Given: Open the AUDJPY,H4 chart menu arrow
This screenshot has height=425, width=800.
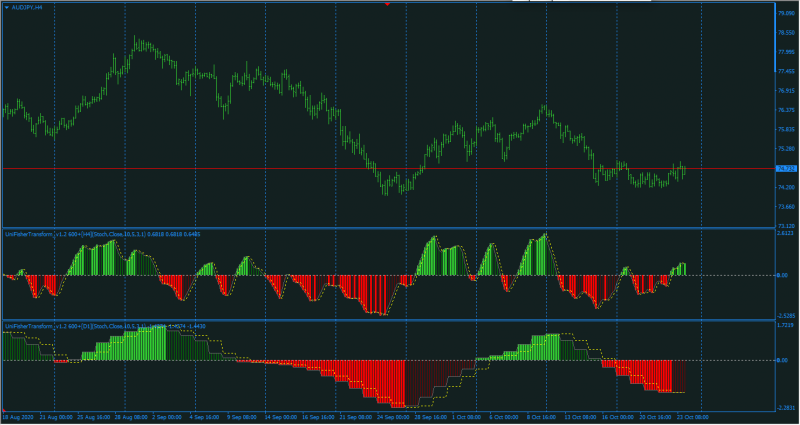Looking at the screenshot, I should pyautogui.click(x=7, y=7).
